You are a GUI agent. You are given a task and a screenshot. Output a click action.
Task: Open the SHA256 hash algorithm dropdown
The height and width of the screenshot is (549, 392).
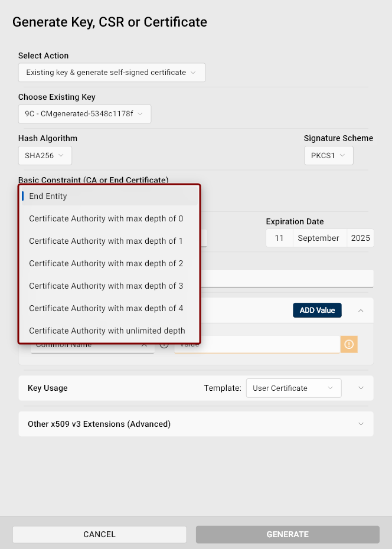[x=45, y=155]
